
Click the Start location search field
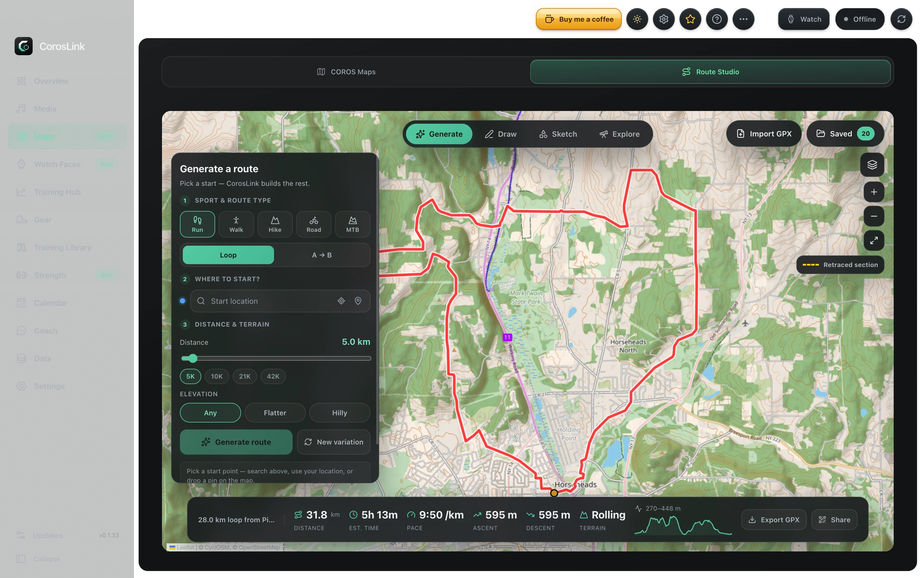click(280, 301)
